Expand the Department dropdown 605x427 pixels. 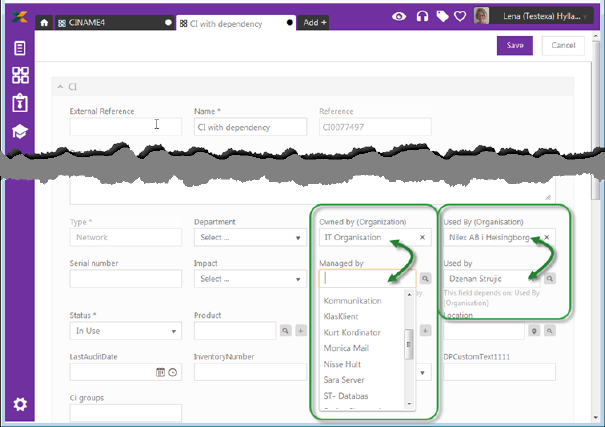pyautogui.click(x=249, y=237)
